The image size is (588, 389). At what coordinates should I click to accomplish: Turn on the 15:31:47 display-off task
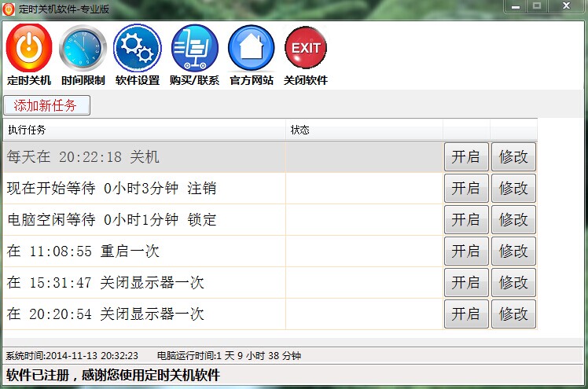tap(466, 283)
